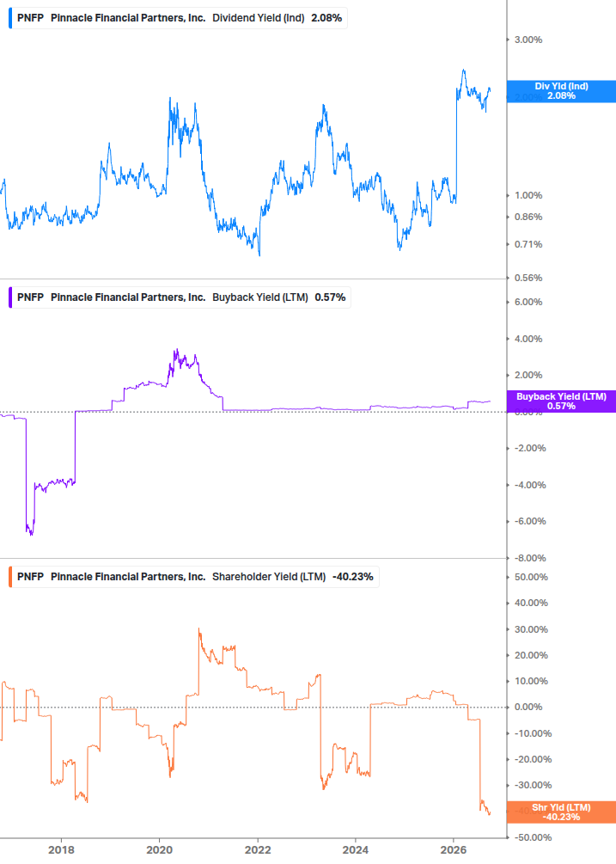Click the -50.00% tick on the shareholder yield axis
The image size is (616, 864).
[533, 837]
